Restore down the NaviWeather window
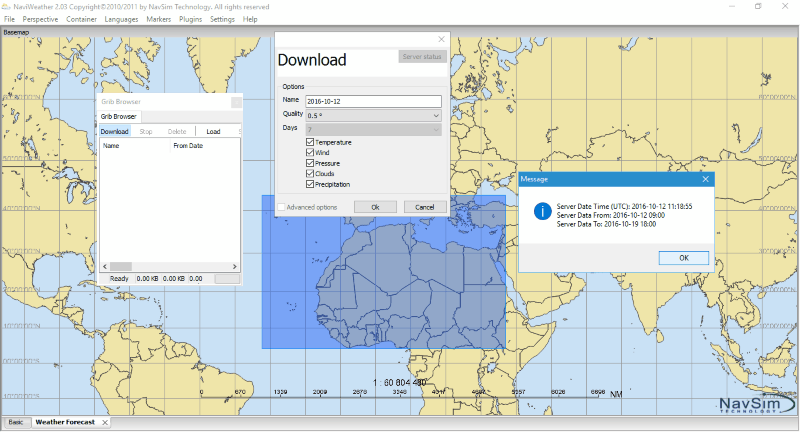800x432 pixels. (x=758, y=7)
